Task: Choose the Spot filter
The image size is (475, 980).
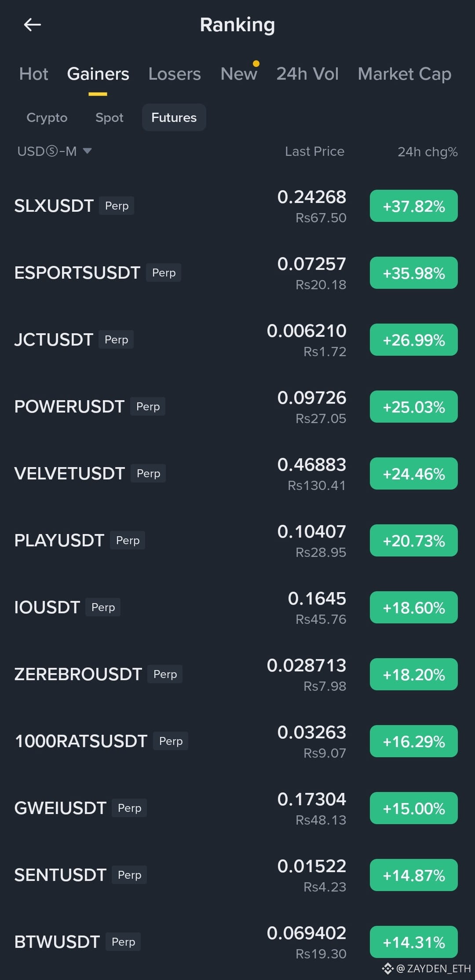Action: [x=110, y=118]
